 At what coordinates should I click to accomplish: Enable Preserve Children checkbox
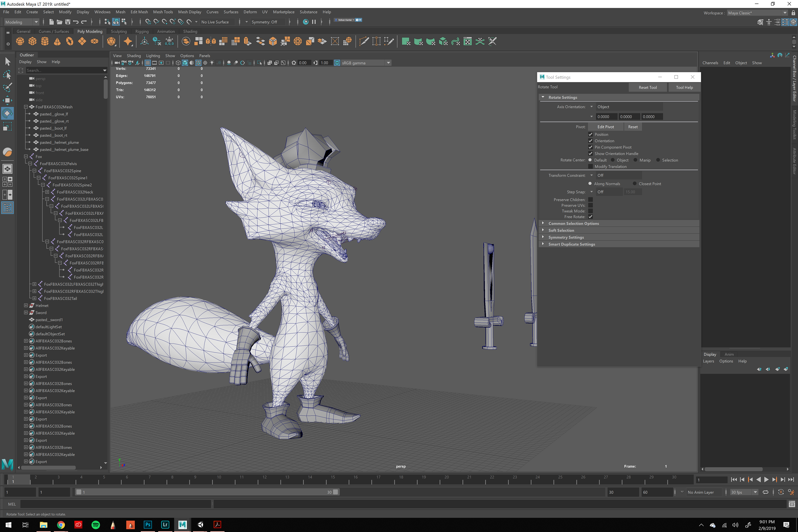pyautogui.click(x=590, y=199)
